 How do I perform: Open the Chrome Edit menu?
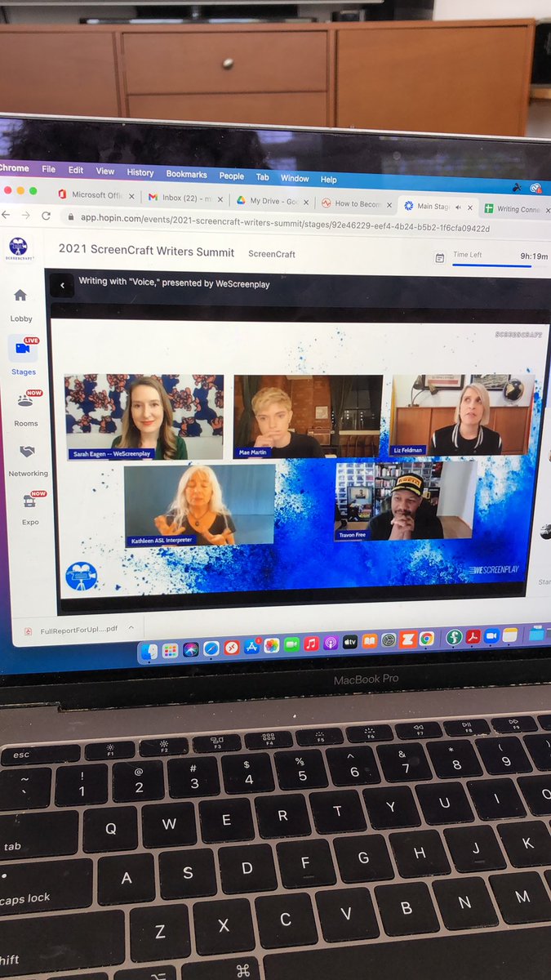point(76,170)
